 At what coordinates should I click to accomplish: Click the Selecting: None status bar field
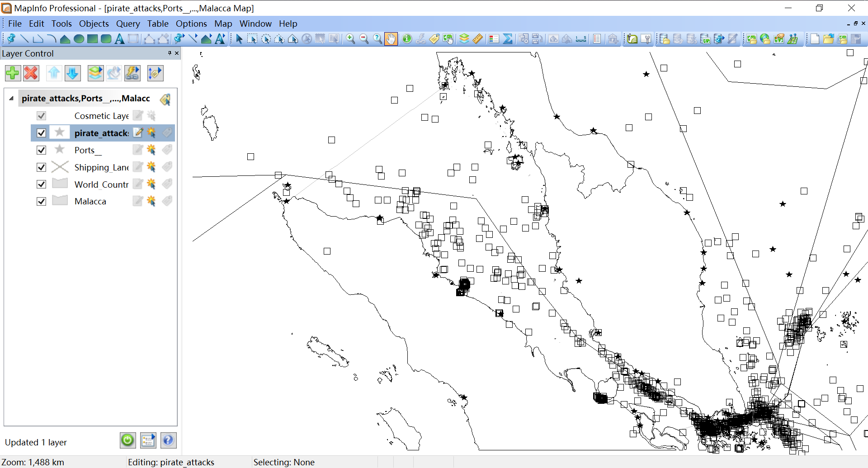[284, 462]
